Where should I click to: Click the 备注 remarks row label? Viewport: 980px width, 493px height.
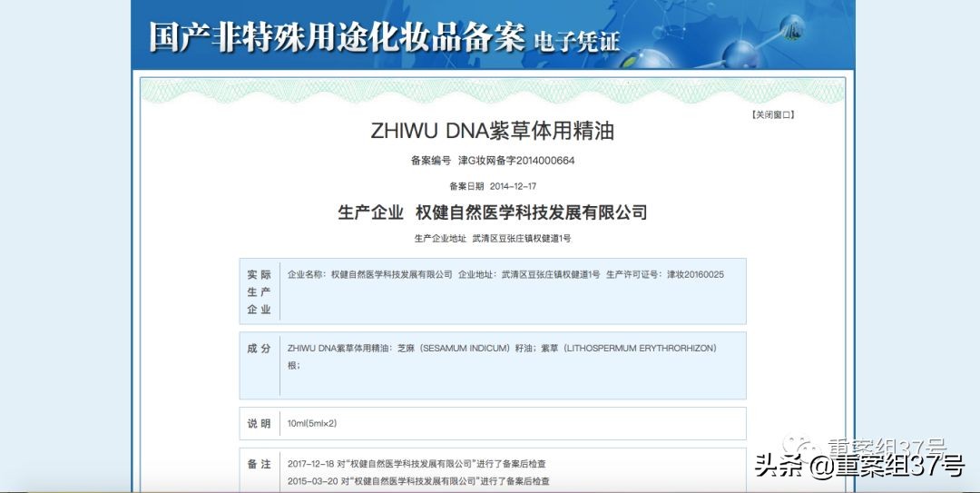(x=259, y=464)
